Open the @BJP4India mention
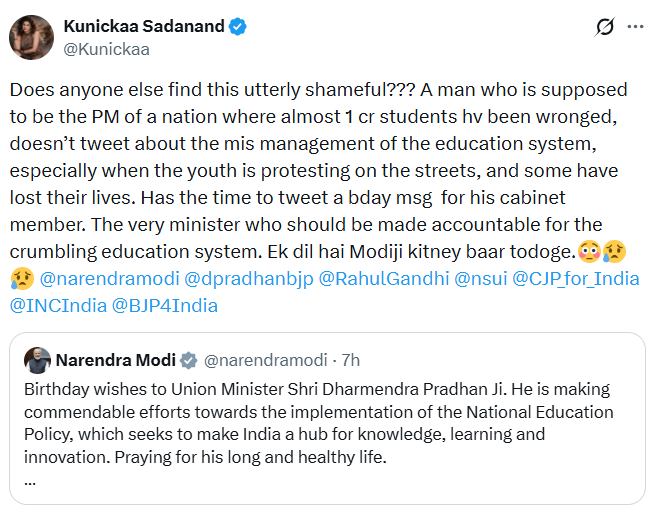Screen dimensions: 654x511 point(165,306)
